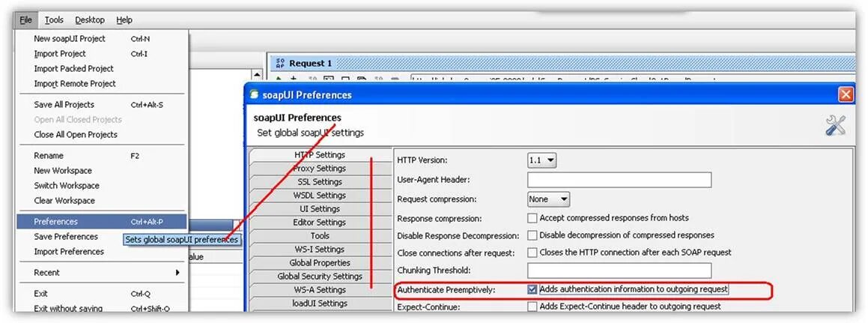This screenshot has height=323, width=868.
Task: Open the Proxy Settings tab
Action: click(x=319, y=169)
